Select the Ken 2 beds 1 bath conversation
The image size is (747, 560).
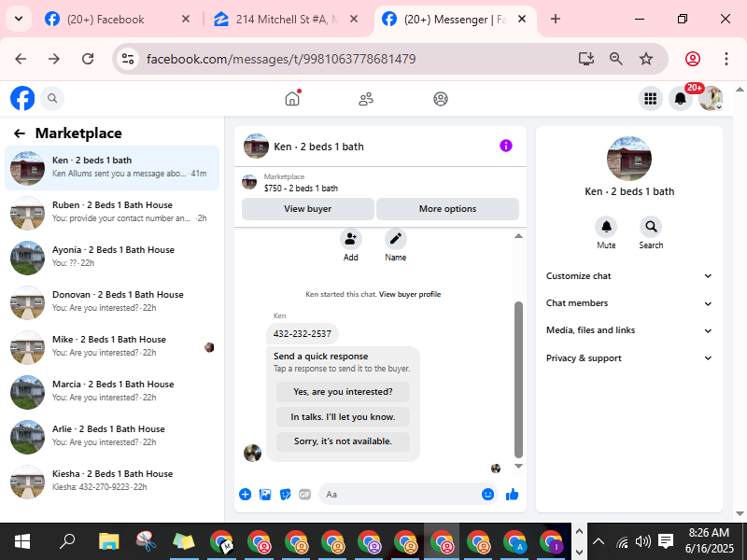point(112,168)
